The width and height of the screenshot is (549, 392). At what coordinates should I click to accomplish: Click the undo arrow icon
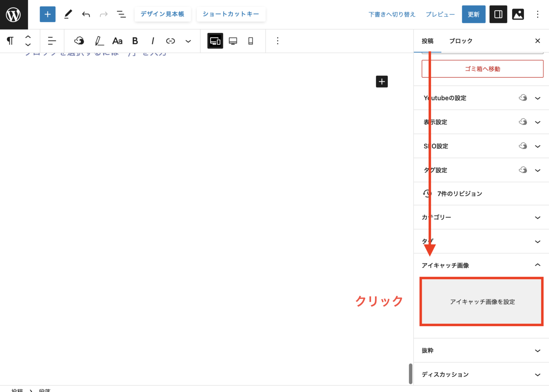point(86,15)
